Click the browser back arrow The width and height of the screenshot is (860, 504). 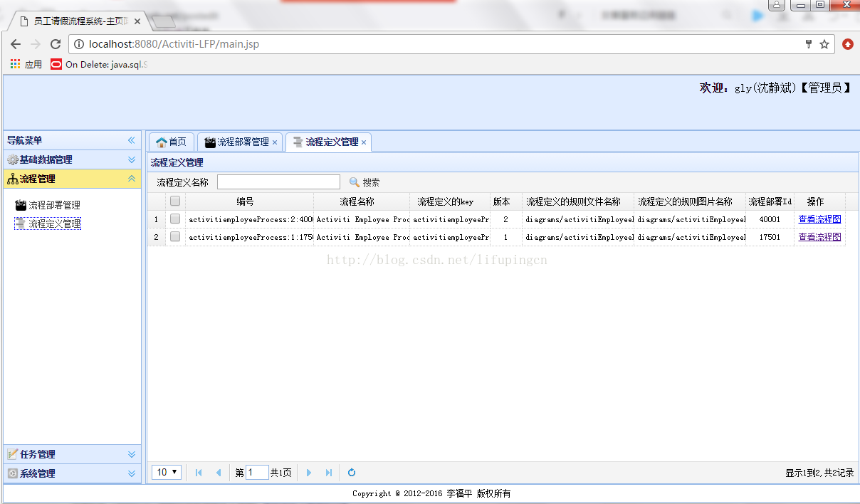(16, 44)
